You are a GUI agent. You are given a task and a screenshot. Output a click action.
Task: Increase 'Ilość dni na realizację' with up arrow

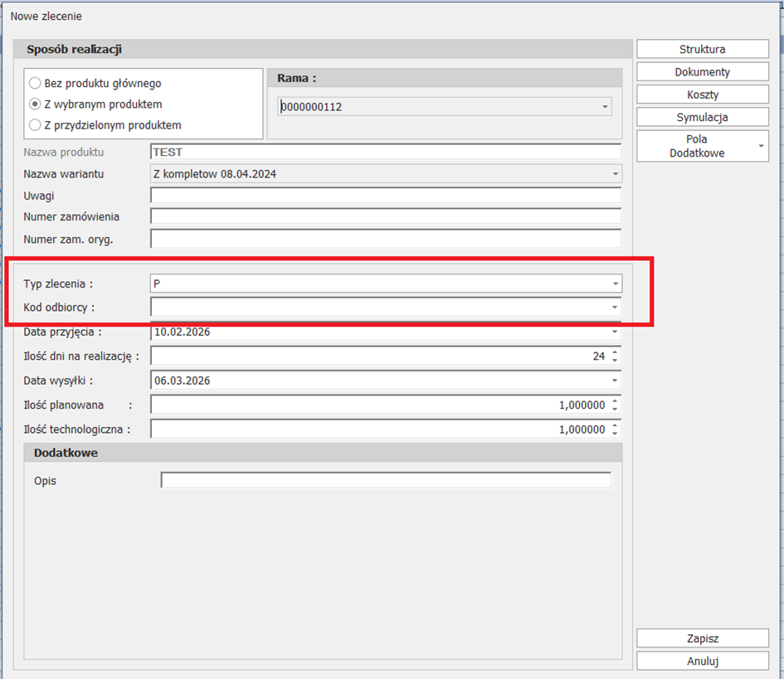click(615, 352)
